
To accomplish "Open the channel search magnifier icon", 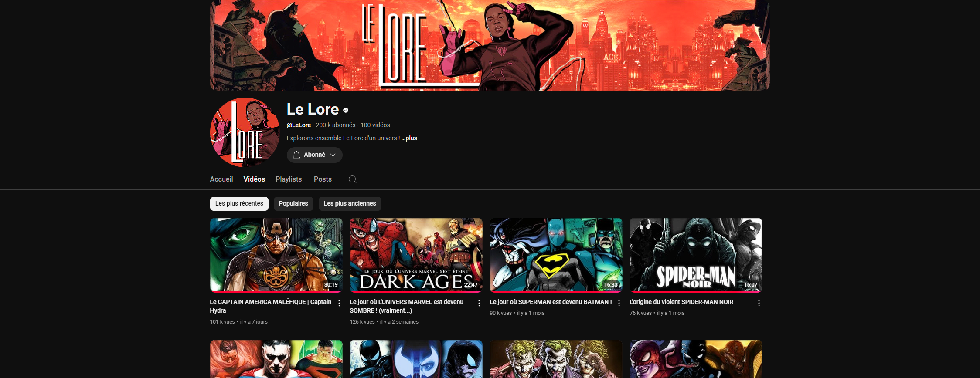I will 353,179.
